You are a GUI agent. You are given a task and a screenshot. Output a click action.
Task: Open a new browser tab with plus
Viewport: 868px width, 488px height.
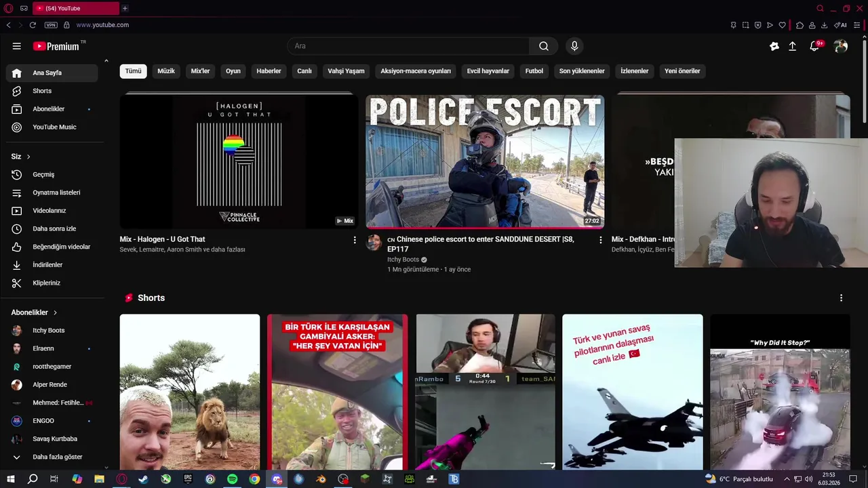click(125, 8)
